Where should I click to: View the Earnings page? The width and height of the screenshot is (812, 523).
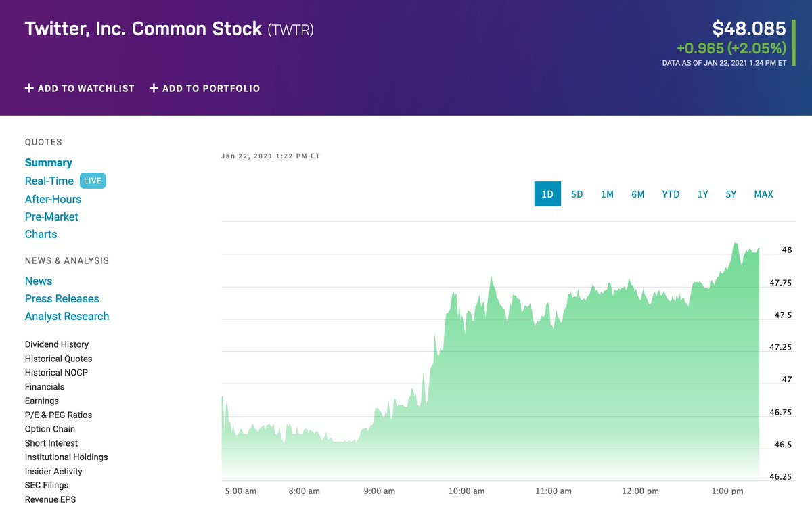[42, 401]
